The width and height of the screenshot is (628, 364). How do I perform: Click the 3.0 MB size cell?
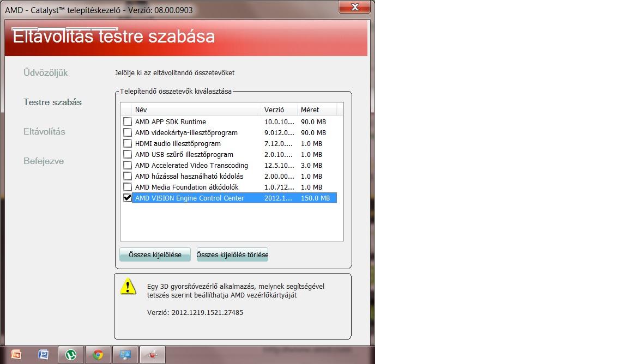pos(311,166)
